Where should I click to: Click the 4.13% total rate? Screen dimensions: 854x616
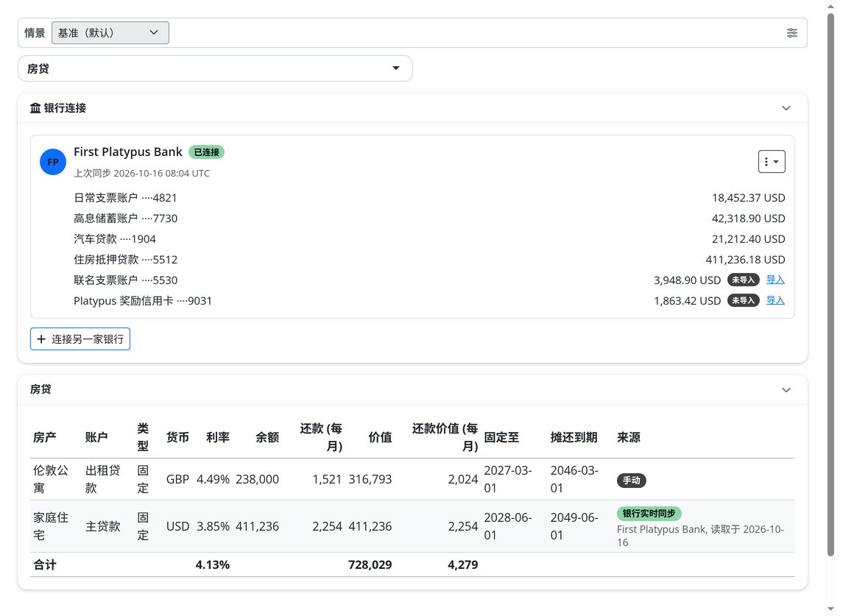click(x=213, y=564)
